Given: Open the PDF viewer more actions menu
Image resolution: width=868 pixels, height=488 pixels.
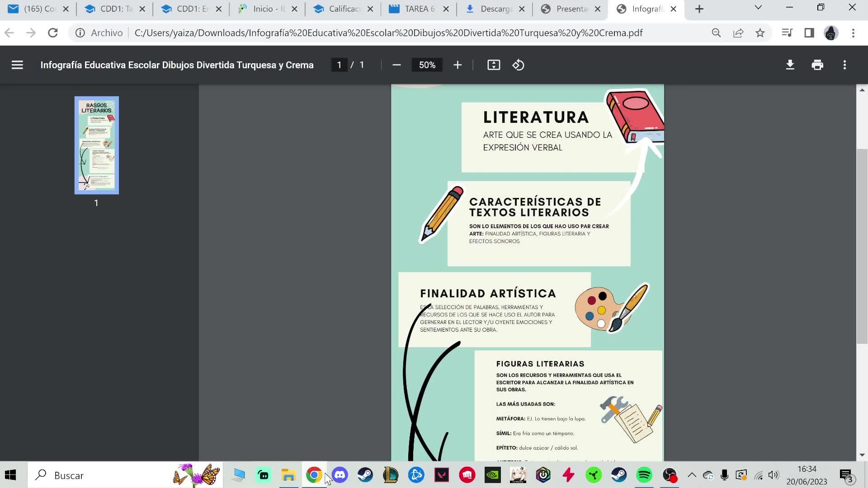Looking at the screenshot, I should click(844, 65).
